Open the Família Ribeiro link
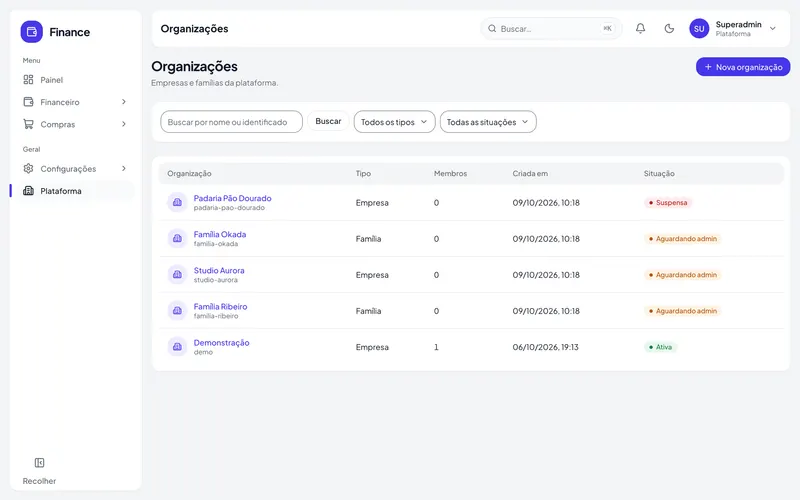Viewport: 800px width, 500px height. [220, 307]
